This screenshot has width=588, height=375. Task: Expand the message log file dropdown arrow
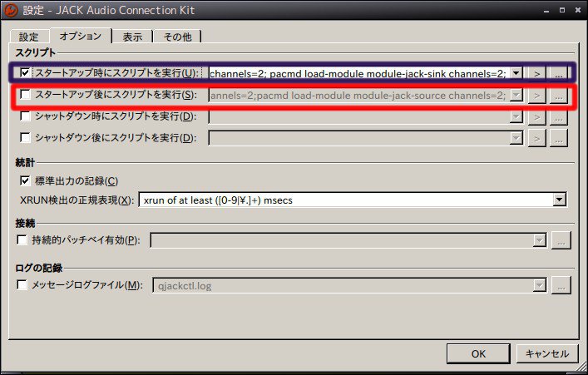[539, 286]
